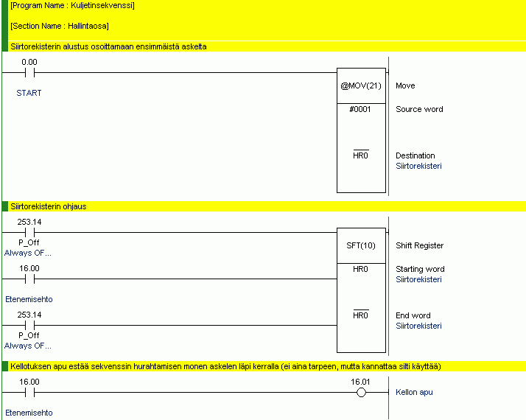Click the 'Source word' operand description
Screen dimensions: 526x420
419,110
